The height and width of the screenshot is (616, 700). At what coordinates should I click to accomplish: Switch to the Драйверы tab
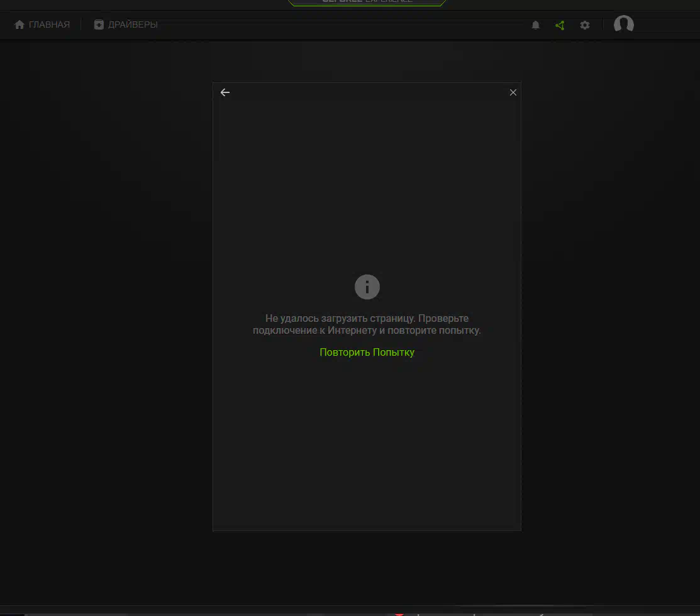pos(126,25)
